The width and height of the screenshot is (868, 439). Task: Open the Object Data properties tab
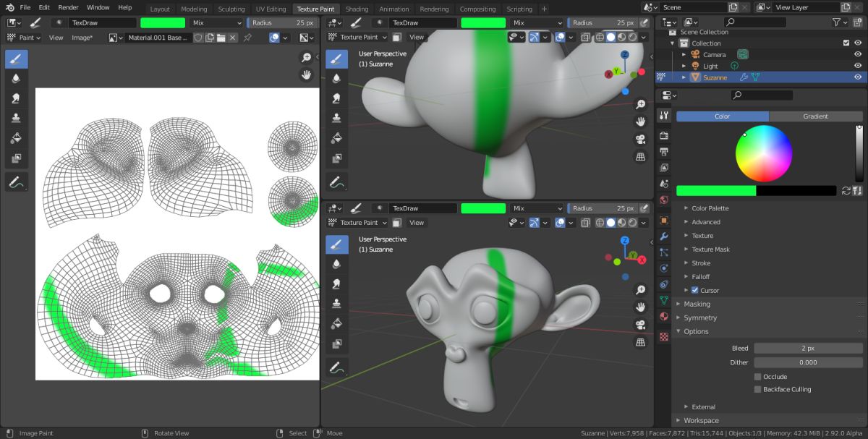(664, 299)
